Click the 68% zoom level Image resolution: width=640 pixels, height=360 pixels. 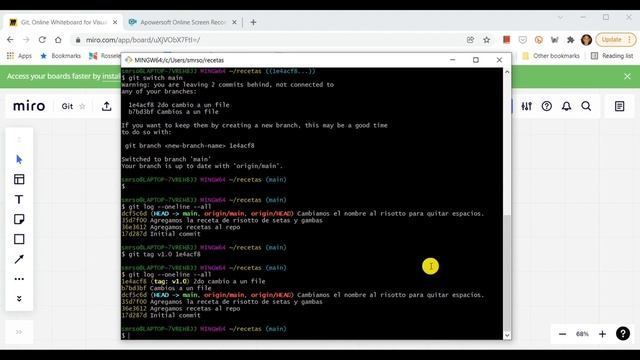(582, 334)
